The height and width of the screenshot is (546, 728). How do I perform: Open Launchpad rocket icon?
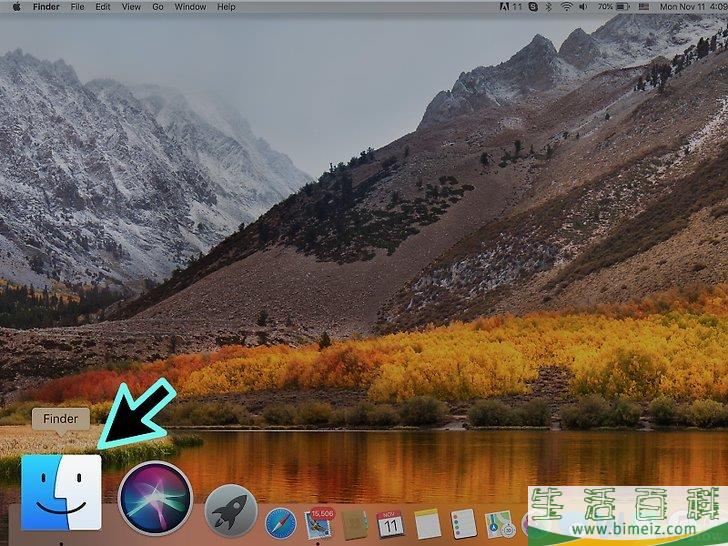coord(231,511)
